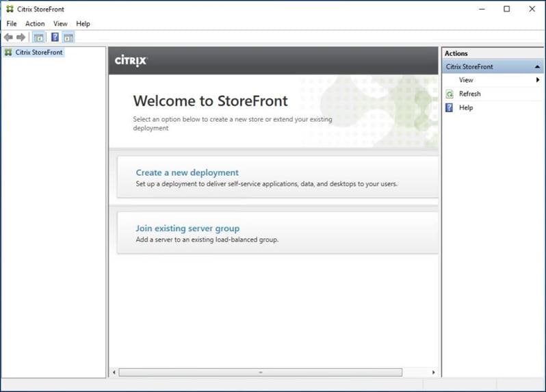
Task: Click the Welcome to StoreFront heading
Action: 210,101
